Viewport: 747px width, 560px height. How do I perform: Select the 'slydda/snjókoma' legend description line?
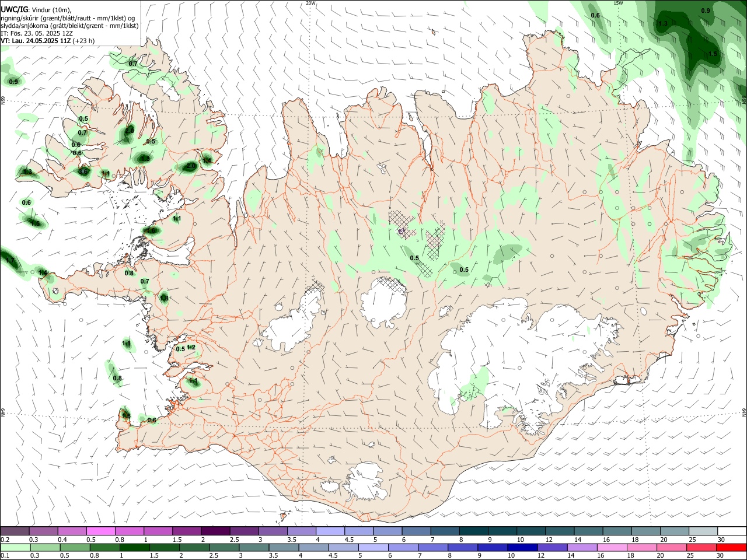tap(69, 26)
